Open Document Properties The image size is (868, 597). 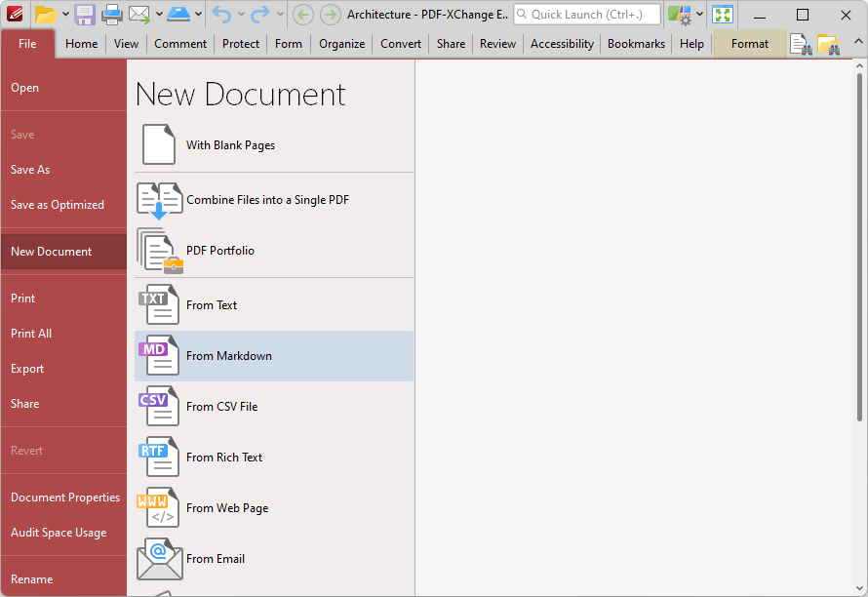tap(63, 497)
